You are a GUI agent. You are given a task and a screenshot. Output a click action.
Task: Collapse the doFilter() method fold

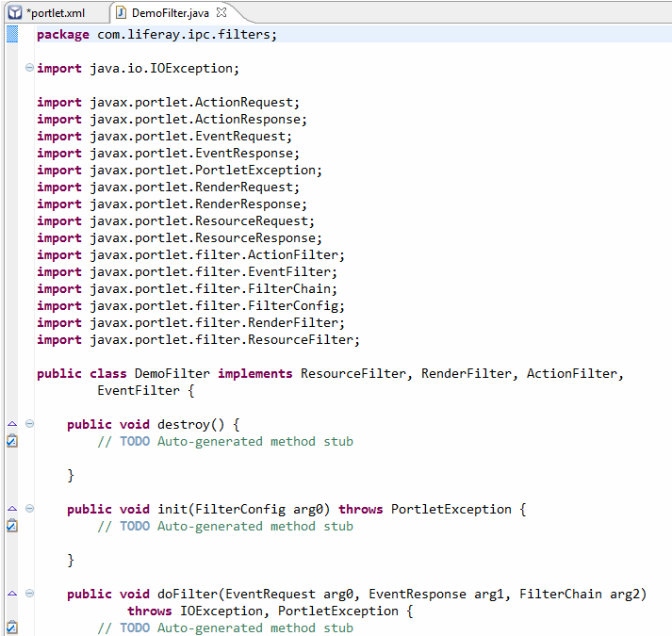pos(29,594)
